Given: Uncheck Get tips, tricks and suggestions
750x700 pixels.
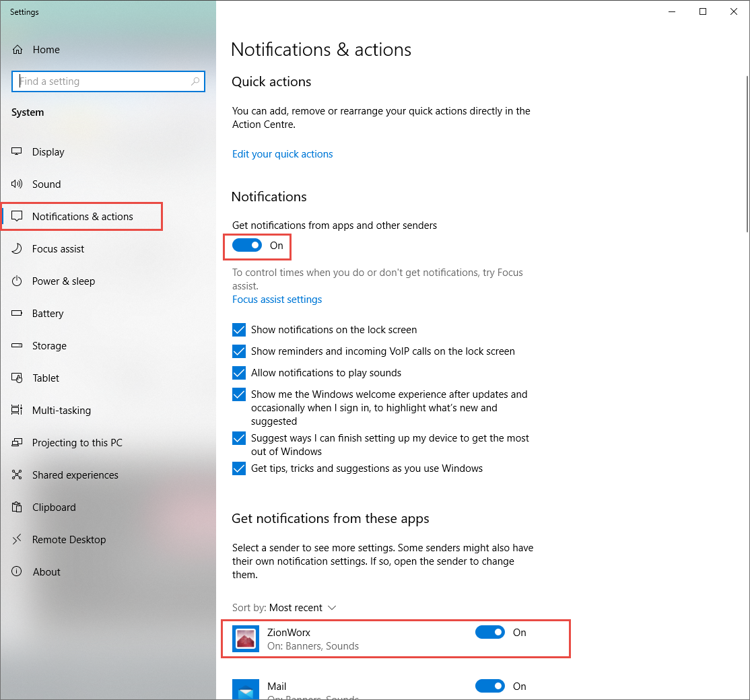Looking at the screenshot, I should (239, 468).
